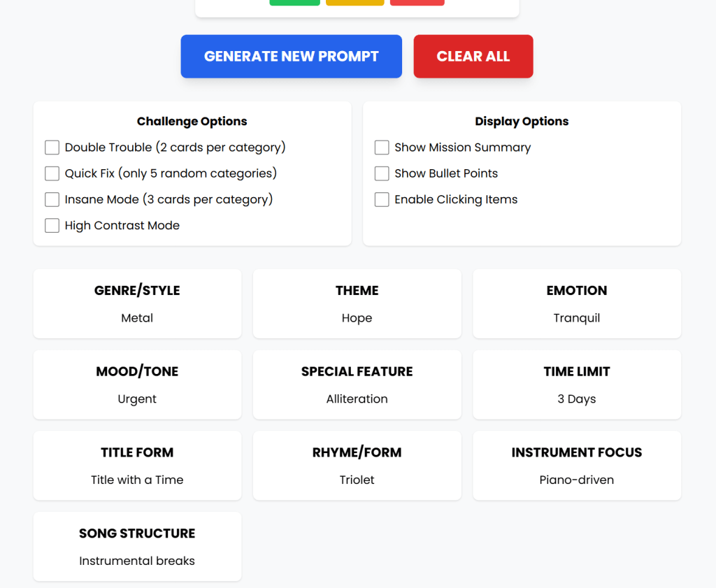Tick the Quick Fix option checkbox
The width and height of the screenshot is (716, 588).
52,173
